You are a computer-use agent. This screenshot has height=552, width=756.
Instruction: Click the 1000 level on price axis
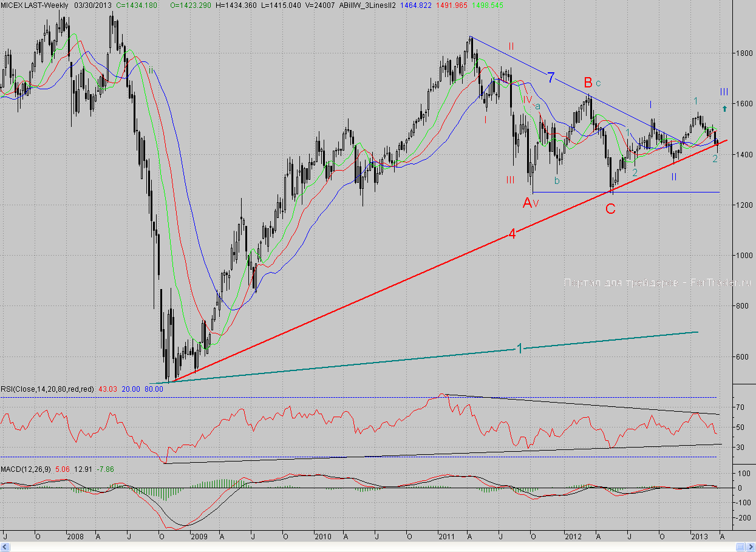740,255
